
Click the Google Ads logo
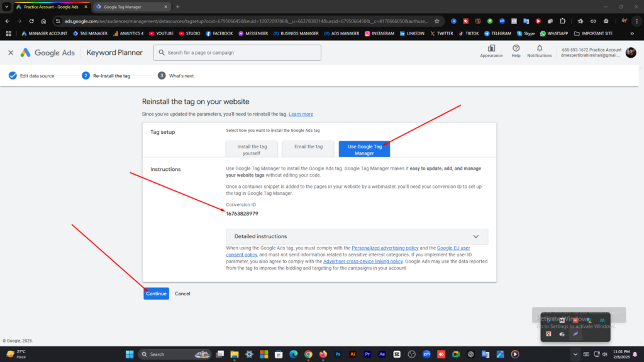pos(48,53)
